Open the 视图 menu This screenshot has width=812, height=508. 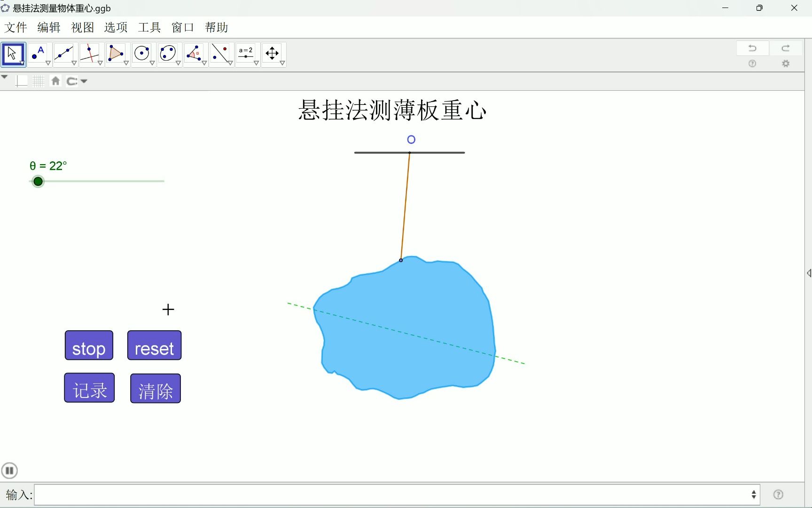(82, 27)
